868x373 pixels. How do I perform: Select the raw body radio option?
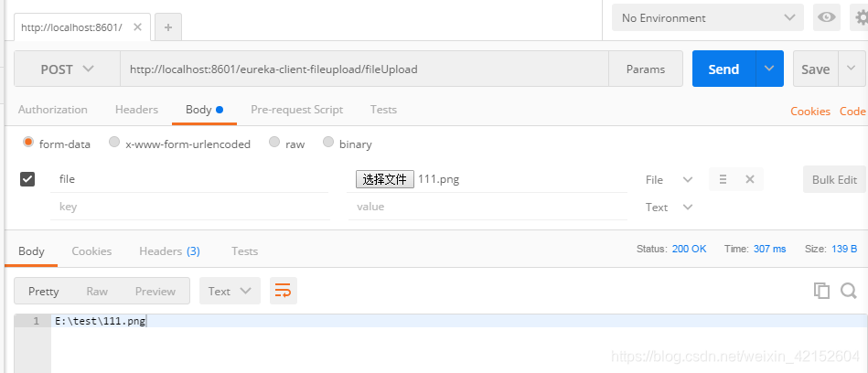tap(274, 143)
